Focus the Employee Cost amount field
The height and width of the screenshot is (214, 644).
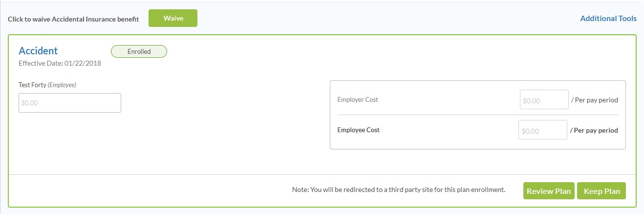point(542,130)
